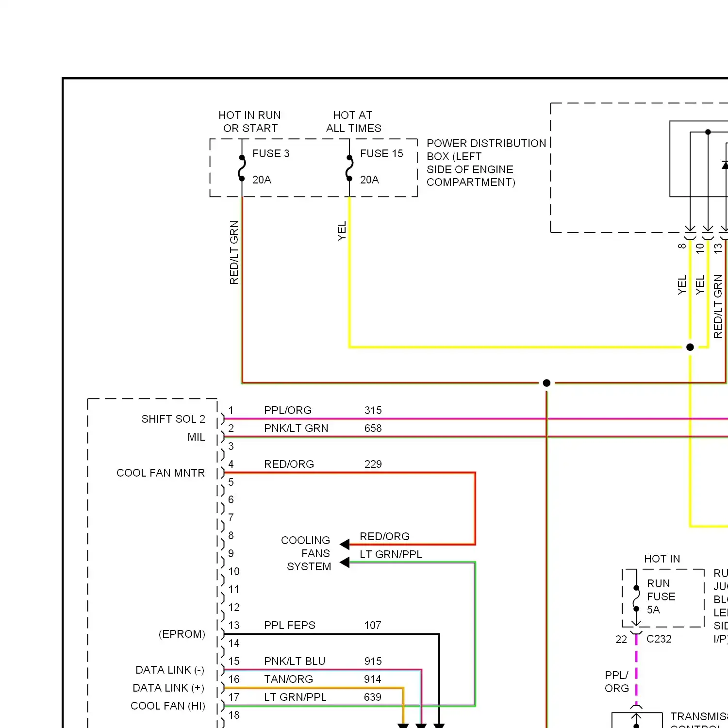Click the MIL label

tap(197, 437)
